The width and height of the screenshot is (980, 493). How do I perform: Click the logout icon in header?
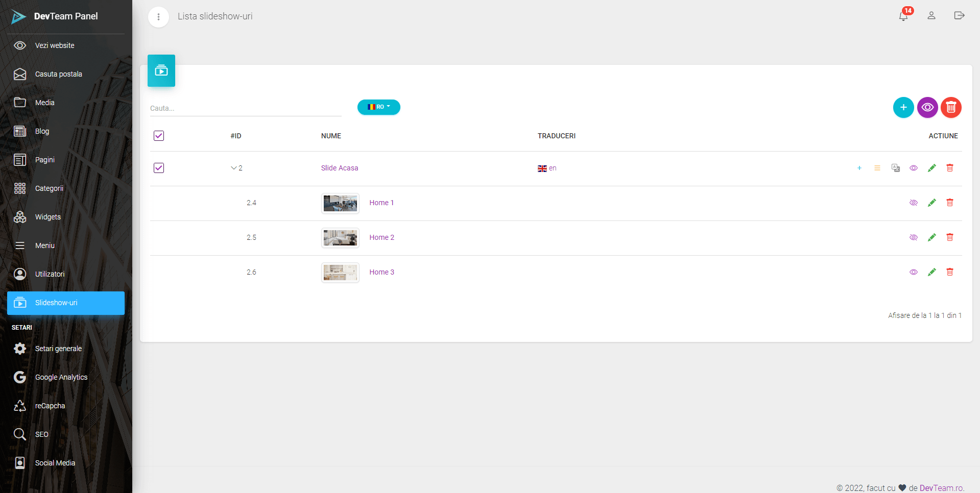click(x=959, y=16)
